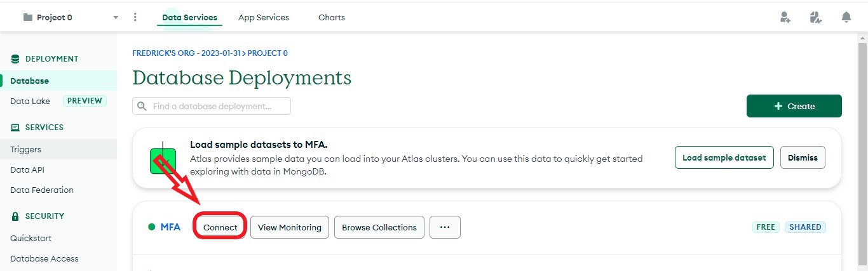Open the project activity feed icon
Viewport: 868px width, 271px height.
pyautogui.click(x=816, y=18)
